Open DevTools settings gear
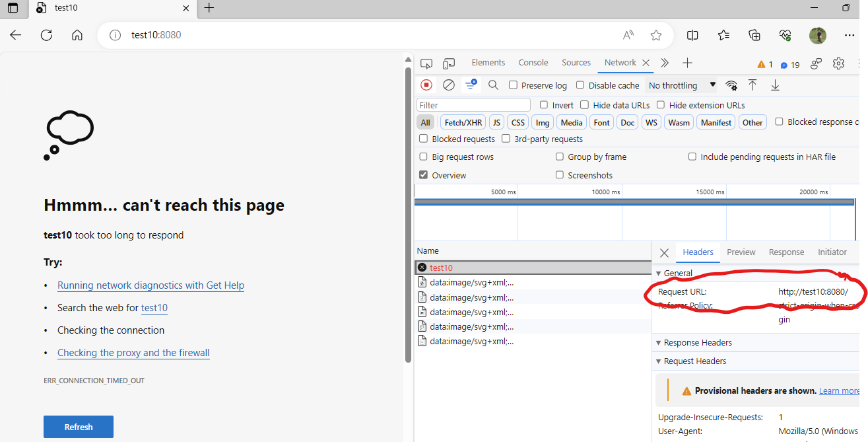 click(x=838, y=63)
